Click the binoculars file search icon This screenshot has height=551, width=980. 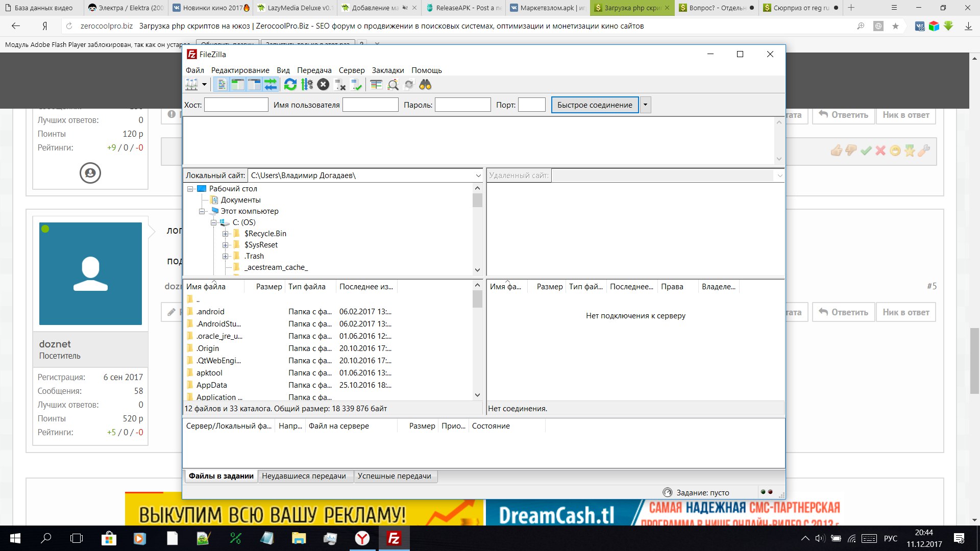[425, 85]
